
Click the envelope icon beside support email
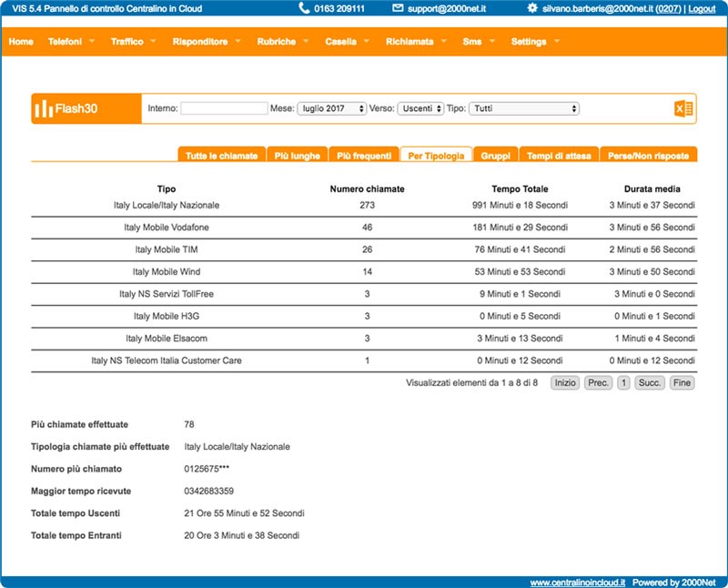click(x=398, y=8)
